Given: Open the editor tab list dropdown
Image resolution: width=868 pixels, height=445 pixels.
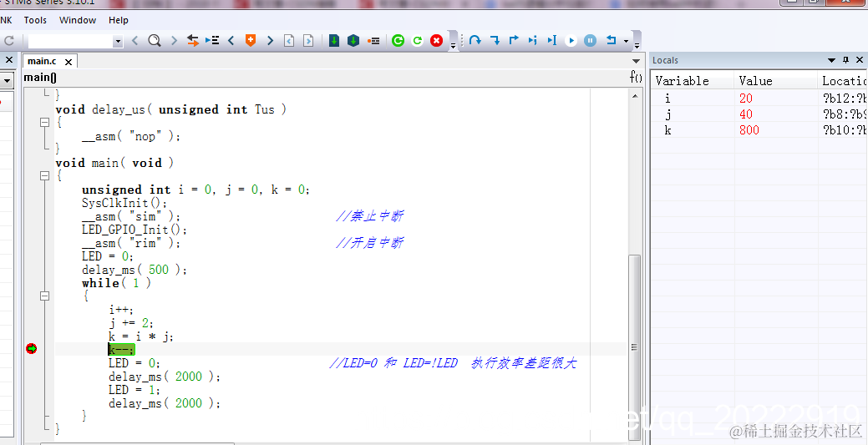Looking at the screenshot, I should point(636,61).
